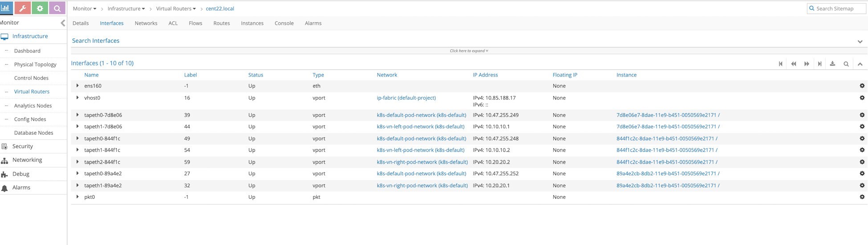Switch to the Instances tab
868x245 pixels.
tap(252, 23)
